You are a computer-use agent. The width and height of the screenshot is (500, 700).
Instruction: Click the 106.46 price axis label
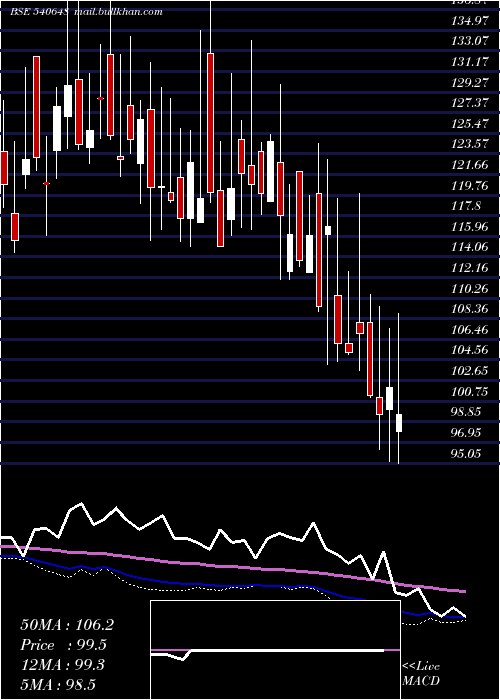[x=470, y=330]
